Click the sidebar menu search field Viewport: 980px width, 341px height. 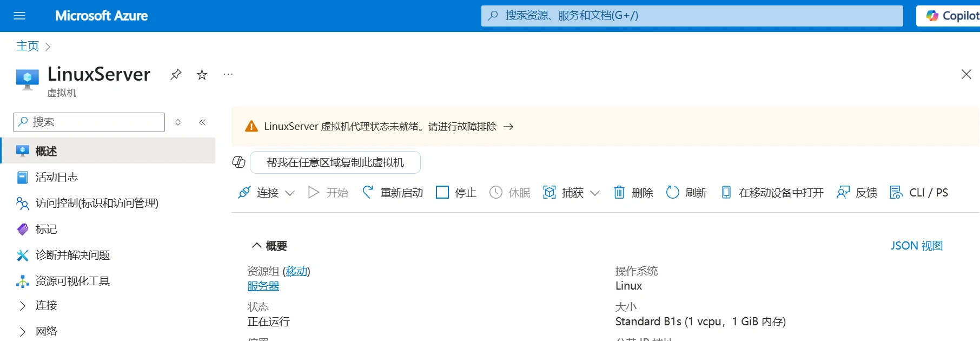pos(89,122)
